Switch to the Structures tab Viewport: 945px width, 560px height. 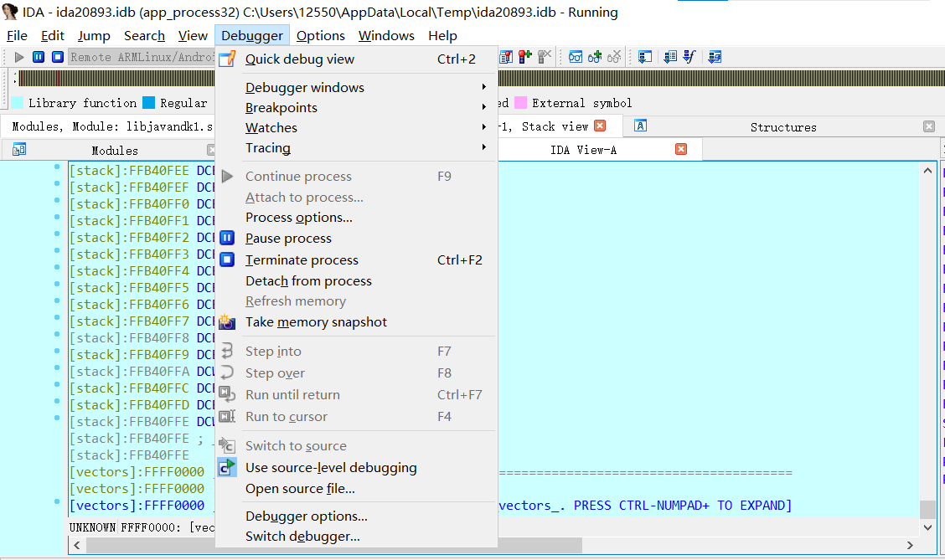[x=782, y=127]
